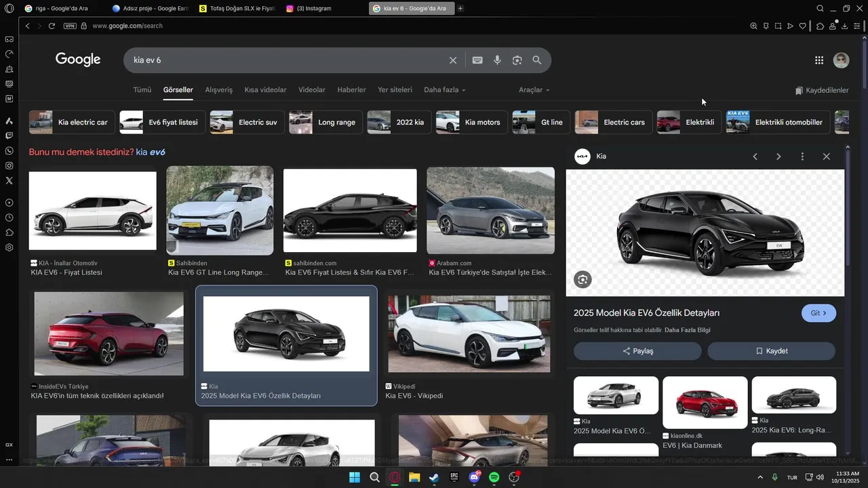The image size is (868, 488).
Task: Open X (Twitter) in the Opera sidebar
Action: (x=9, y=180)
